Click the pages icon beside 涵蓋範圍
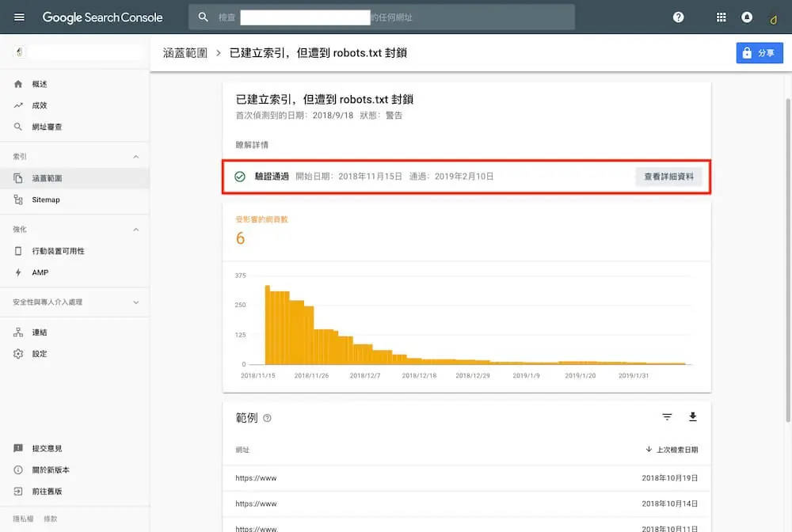This screenshot has height=532, width=792. pyautogui.click(x=18, y=178)
